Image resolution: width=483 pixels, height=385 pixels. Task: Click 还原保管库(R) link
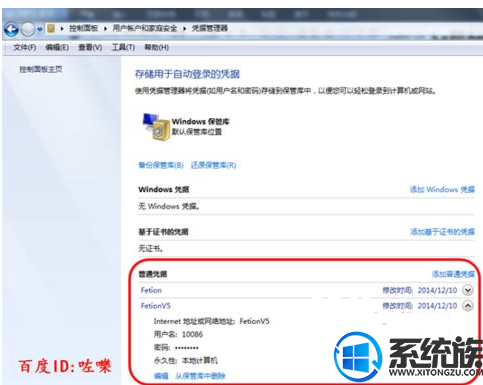coord(213,165)
